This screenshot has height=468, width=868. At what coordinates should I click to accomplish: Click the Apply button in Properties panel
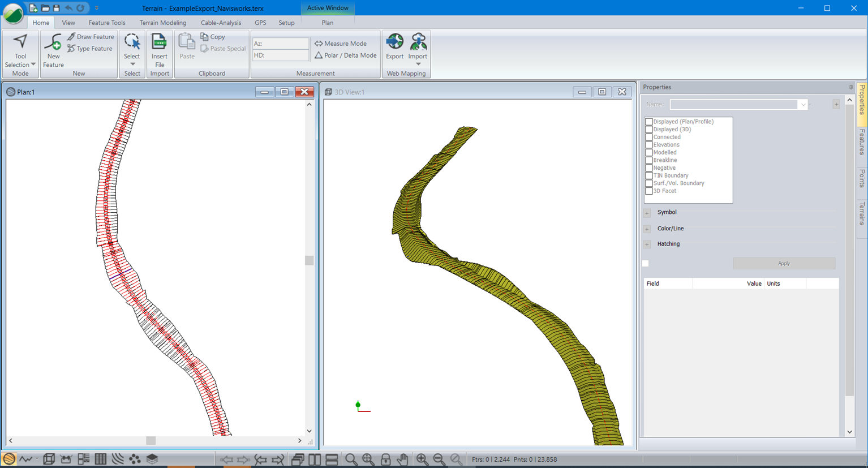pyautogui.click(x=784, y=264)
